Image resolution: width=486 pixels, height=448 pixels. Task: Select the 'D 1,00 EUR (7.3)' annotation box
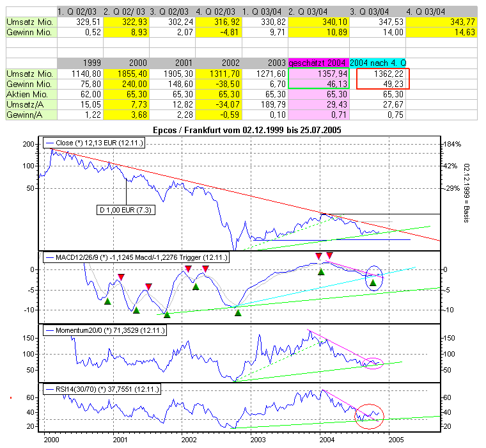[x=125, y=209]
